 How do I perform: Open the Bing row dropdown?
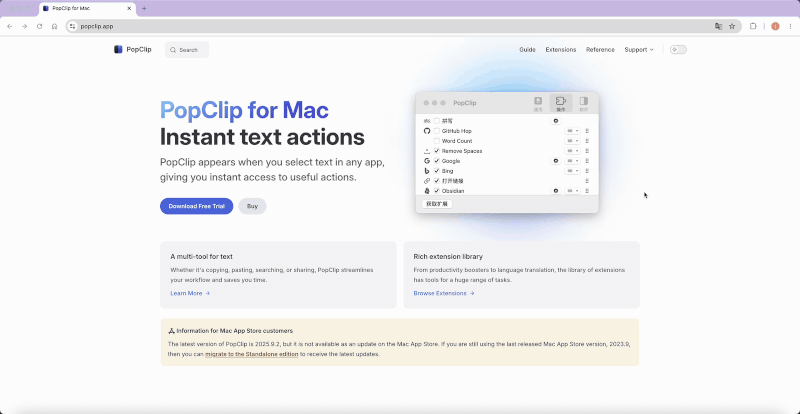(x=572, y=171)
